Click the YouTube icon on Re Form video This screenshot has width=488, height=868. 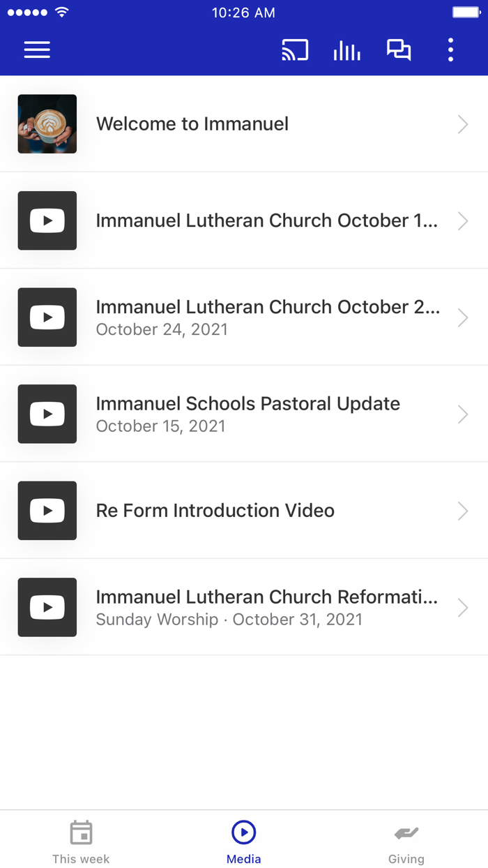pos(47,511)
